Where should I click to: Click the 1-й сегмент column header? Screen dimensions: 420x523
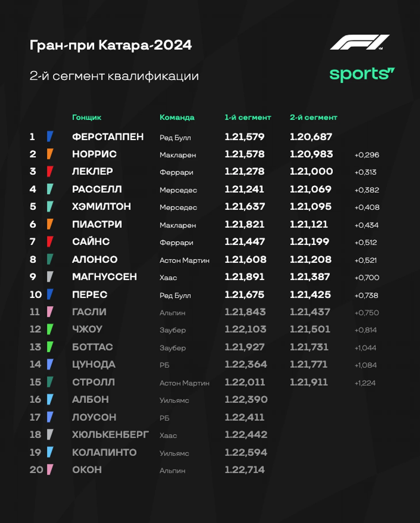248,118
